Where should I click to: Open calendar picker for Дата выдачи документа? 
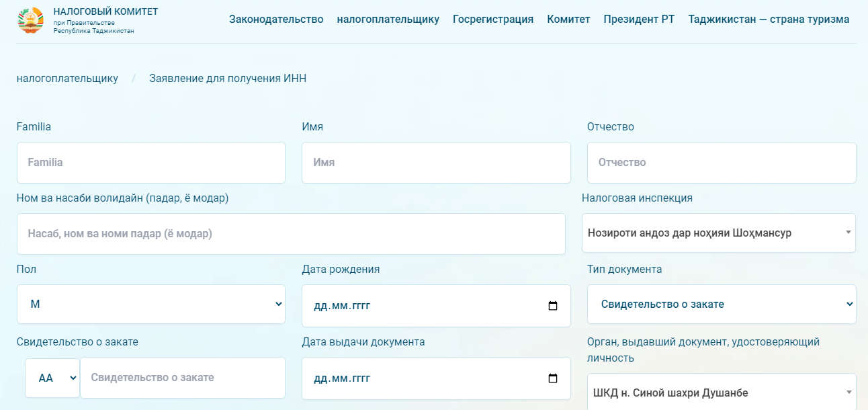tap(553, 378)
